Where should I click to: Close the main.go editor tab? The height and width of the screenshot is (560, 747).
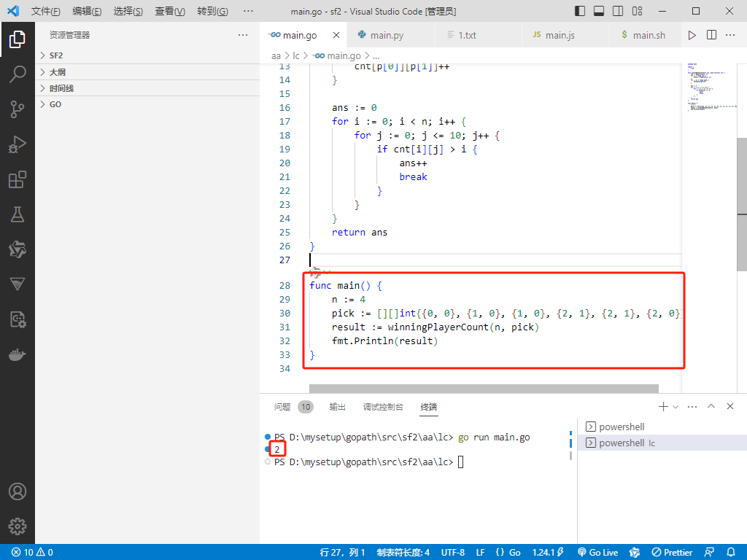pos(336,35)
